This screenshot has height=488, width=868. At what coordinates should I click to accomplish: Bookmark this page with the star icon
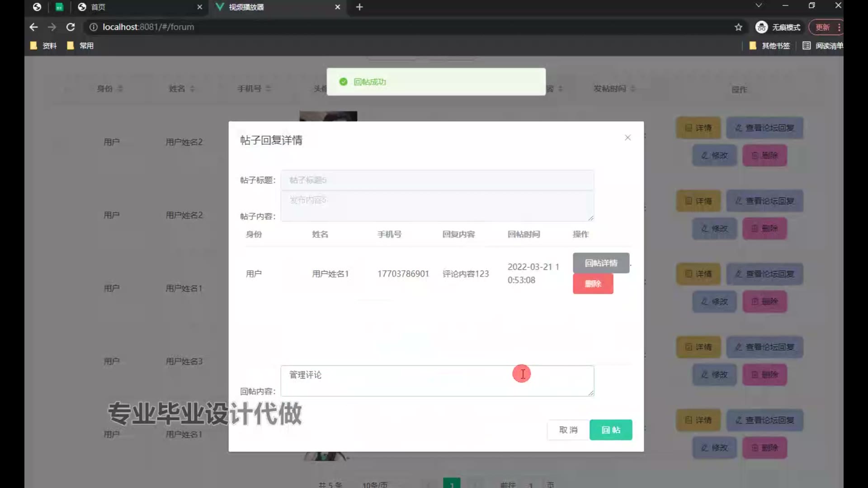click(x=738, y=27)
